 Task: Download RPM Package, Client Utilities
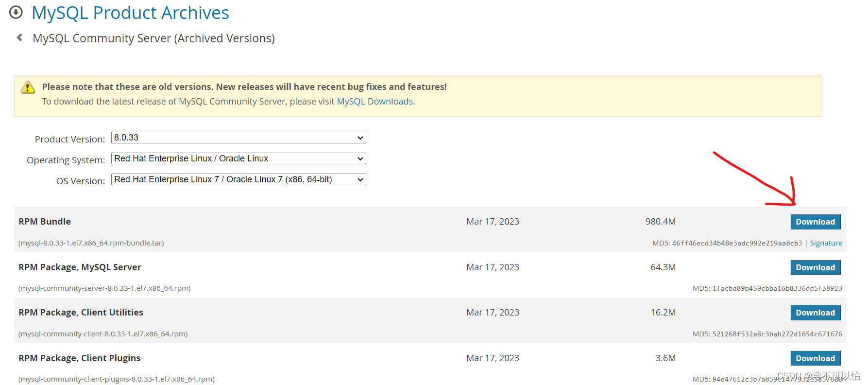click(x=815, y=313)
